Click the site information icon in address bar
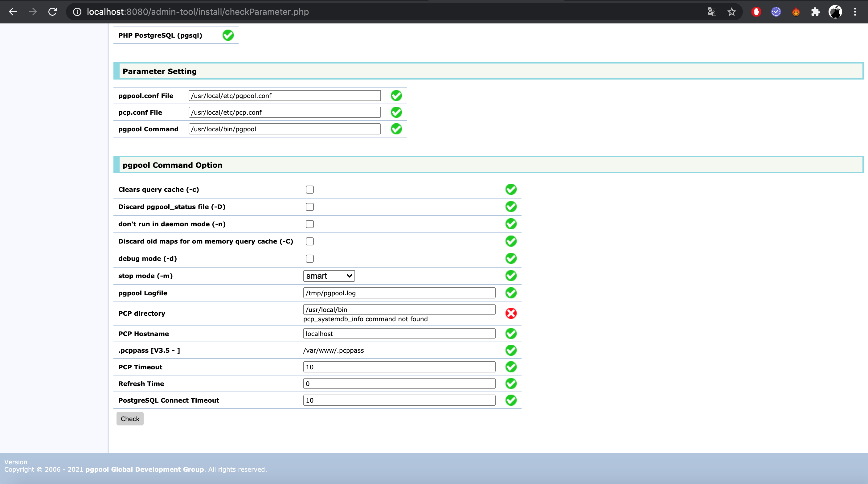Viewport: 868px width, 484px height. (77, 12)
